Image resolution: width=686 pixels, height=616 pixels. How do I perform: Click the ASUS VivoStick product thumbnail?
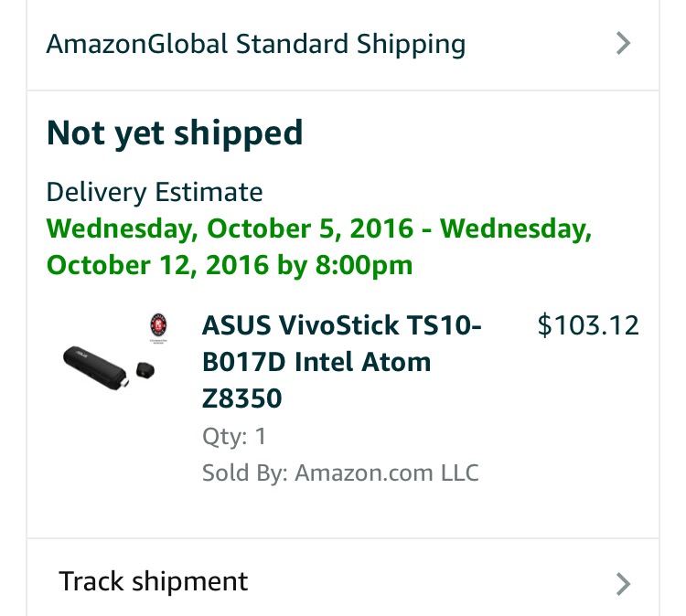pyautogui.click(x=112, y=358)
